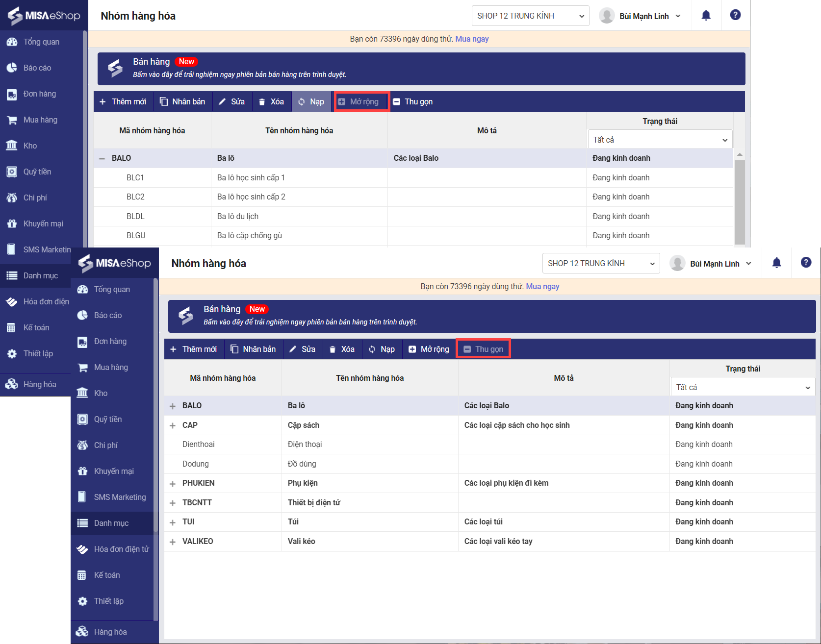The width and height of the screenshot is (821, 644).
Task: Expand the BALO group in lower window
Action: point(173,406)
